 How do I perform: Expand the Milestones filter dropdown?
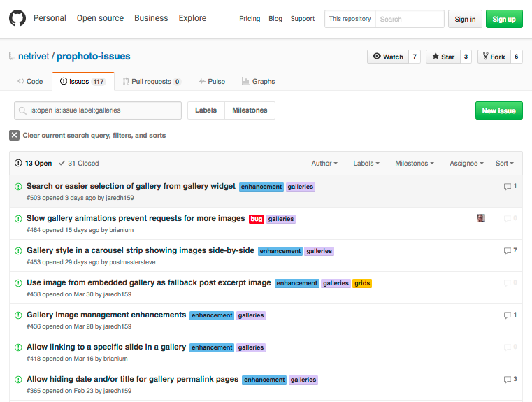click(415, 163)
